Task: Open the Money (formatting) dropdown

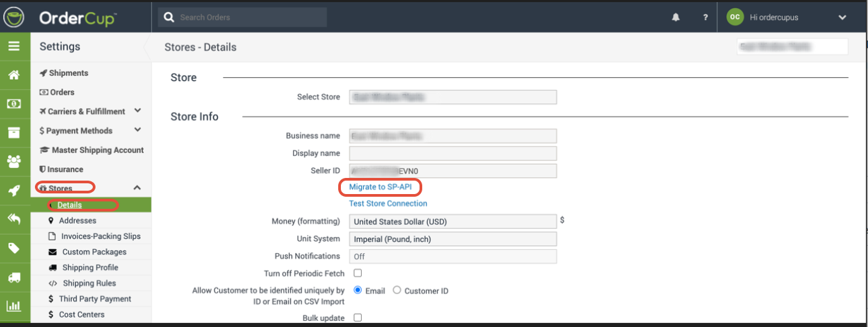Action: coord(452,222)
